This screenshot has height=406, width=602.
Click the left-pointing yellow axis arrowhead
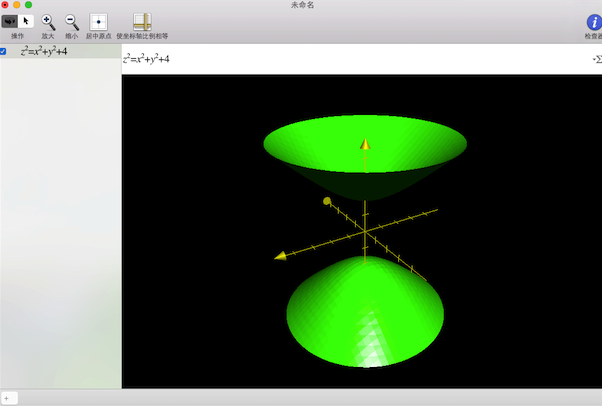(281, 257)
